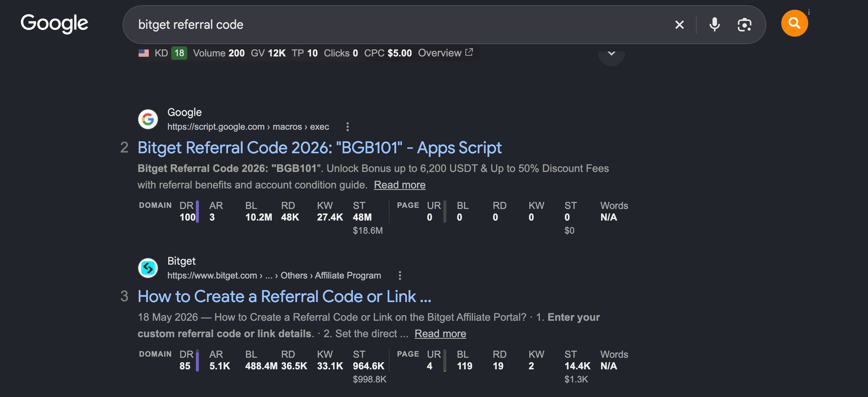
Task: Open more options for bitget.com result
Action: tap(400, 276)
